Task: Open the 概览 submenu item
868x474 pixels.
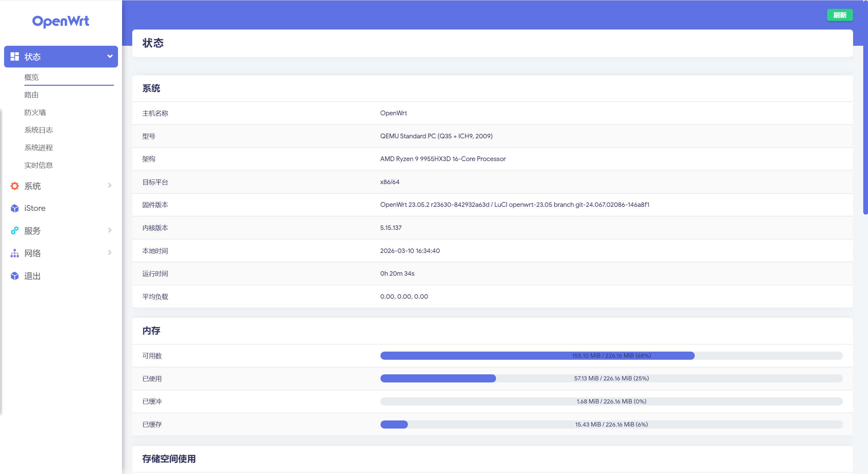Action: 32,77
